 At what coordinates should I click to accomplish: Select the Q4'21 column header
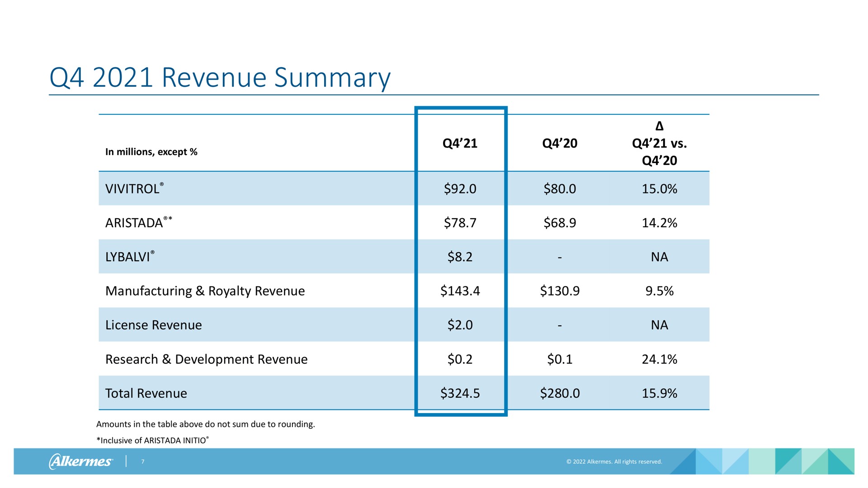click(460, 143)
